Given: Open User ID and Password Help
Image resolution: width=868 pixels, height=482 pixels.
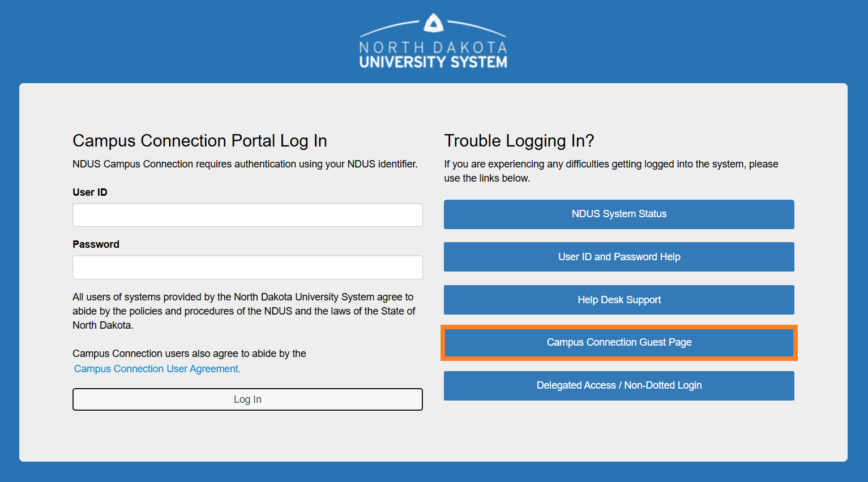Looking at the screenshot, I should point(619,257).
